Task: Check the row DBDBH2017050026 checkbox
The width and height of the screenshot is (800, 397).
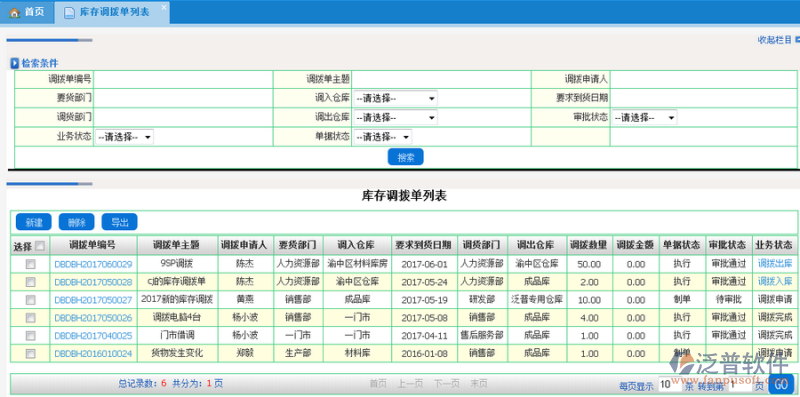Action: tap(31, 317)
